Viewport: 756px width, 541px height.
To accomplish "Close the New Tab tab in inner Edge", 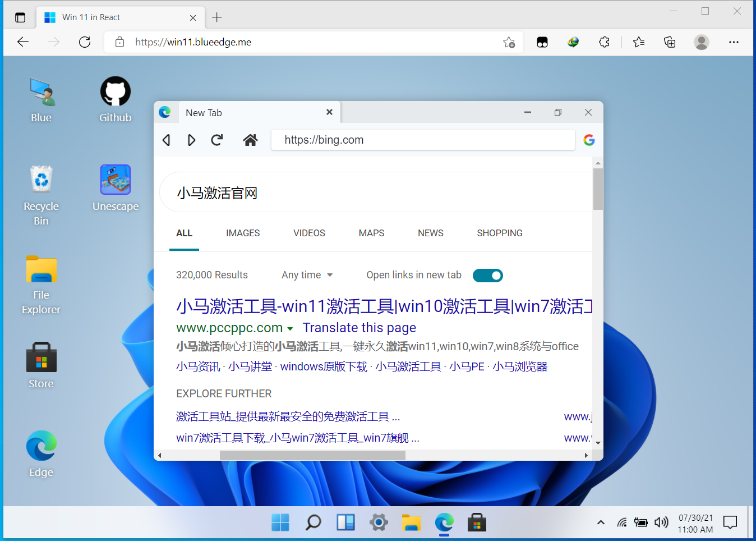I will pyautogui.click(x=330, y=112).
